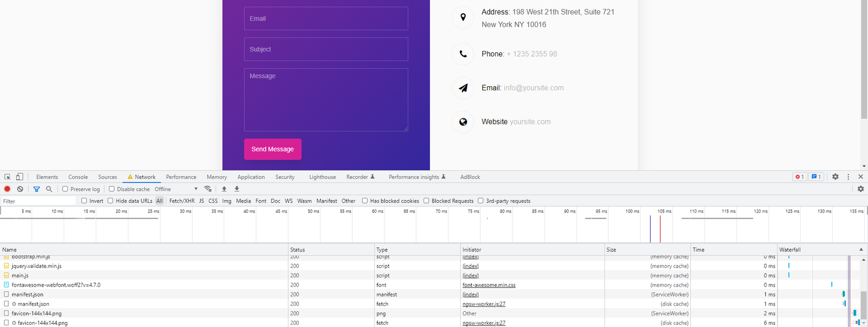Open the Offline throttling dropdown
The height and width of the screenshot is (327, 868).
point(176,189)
